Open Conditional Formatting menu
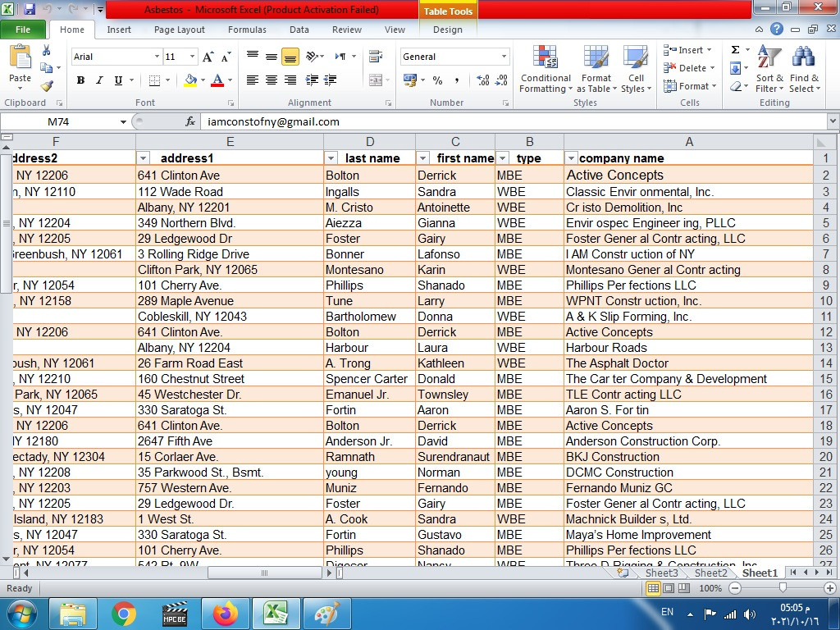840x630 pixels. click(x=546, y=69)
